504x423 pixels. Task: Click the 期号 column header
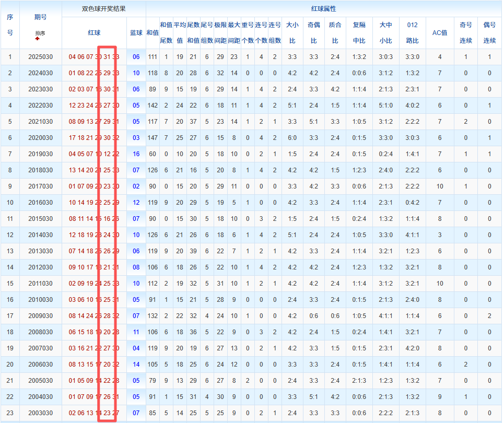click(40, 17)
